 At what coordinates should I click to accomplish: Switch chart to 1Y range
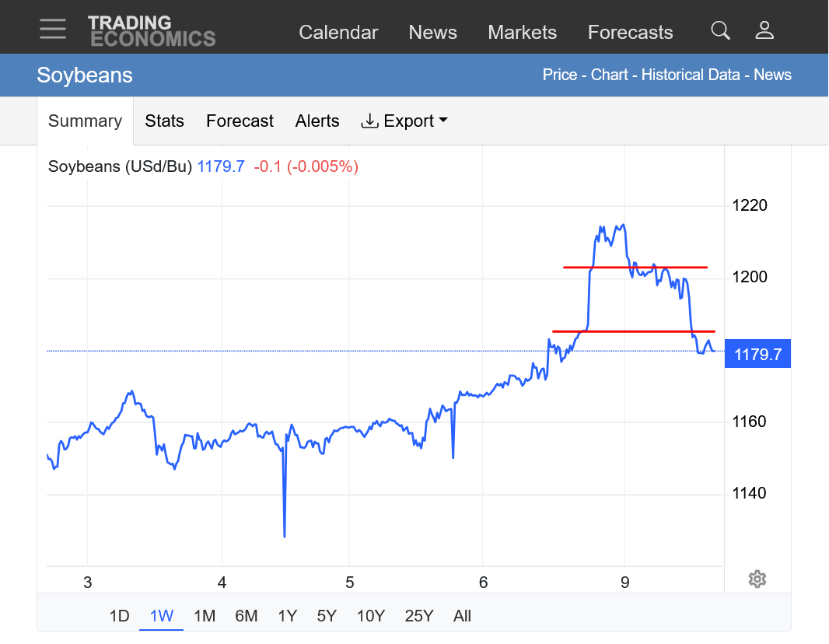coord(287,616)
